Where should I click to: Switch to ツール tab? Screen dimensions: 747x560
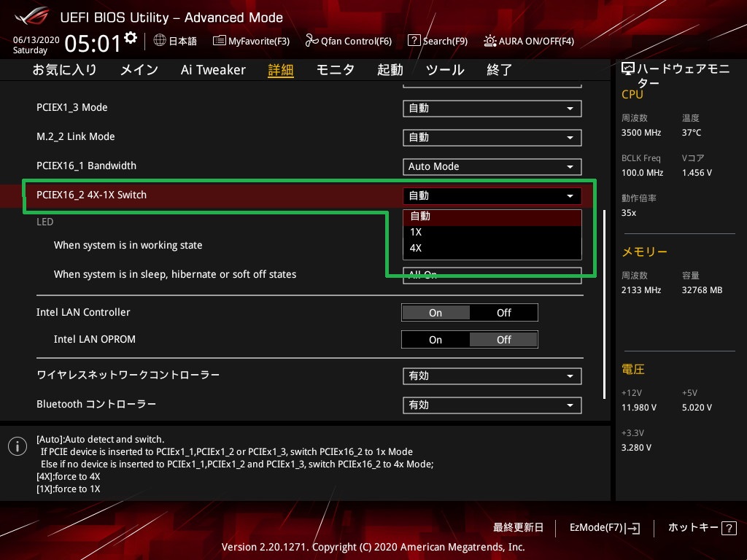445,70
